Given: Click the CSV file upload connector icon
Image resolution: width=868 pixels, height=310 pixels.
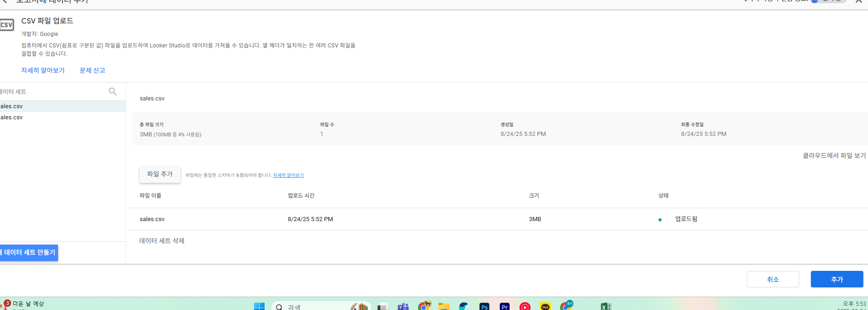Looking at the screenshot, I should pos(6,24).
